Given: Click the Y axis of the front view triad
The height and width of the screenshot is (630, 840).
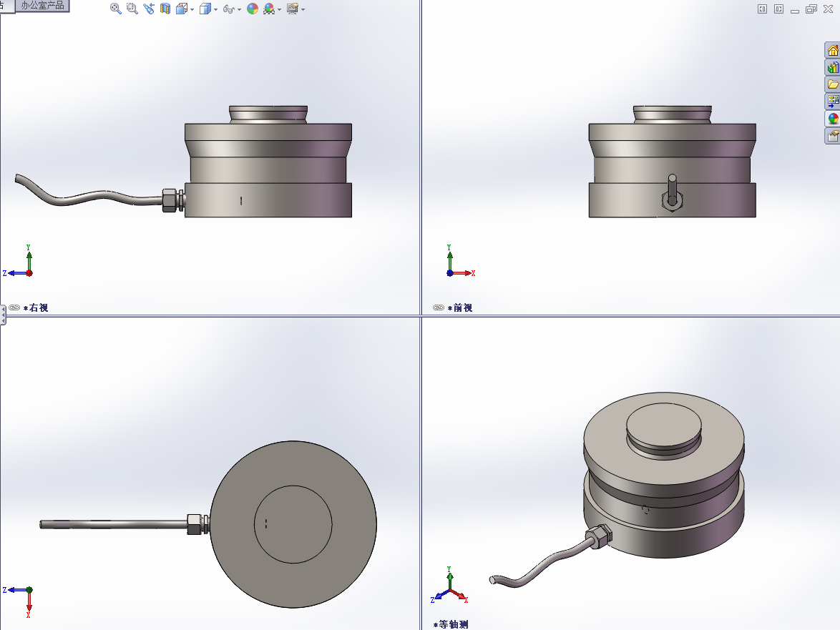Looking at the screenshot, I should 449,257.
